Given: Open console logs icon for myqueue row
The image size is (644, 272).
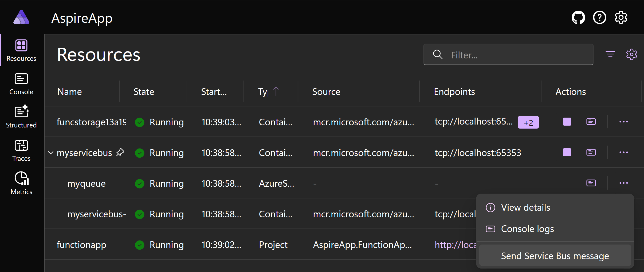Looking at the screenshot, I should [x=591, y=183].
